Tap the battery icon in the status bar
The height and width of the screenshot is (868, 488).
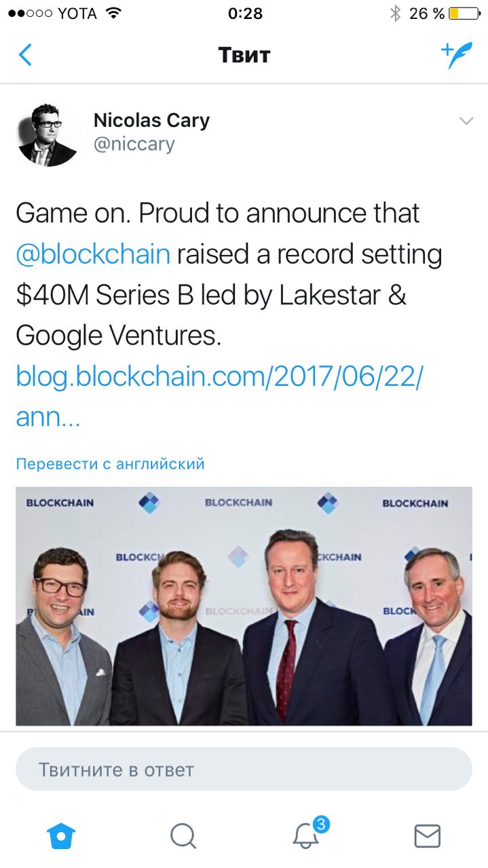coord(463,14)
